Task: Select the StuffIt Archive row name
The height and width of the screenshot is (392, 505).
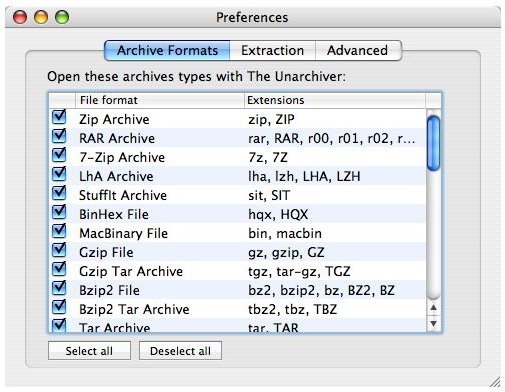Action: pyautogui.click(x=123, y=195)
